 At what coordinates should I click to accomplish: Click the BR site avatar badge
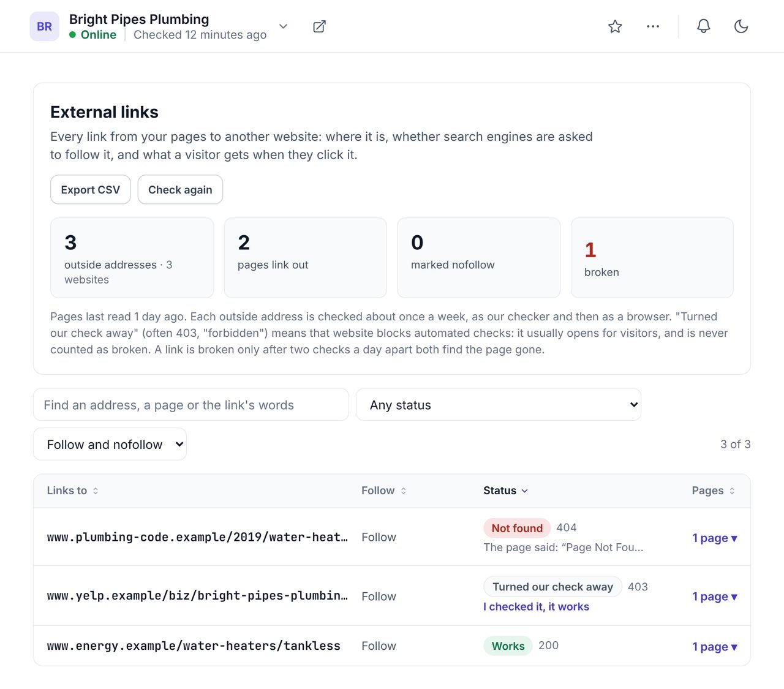(44, 26)
